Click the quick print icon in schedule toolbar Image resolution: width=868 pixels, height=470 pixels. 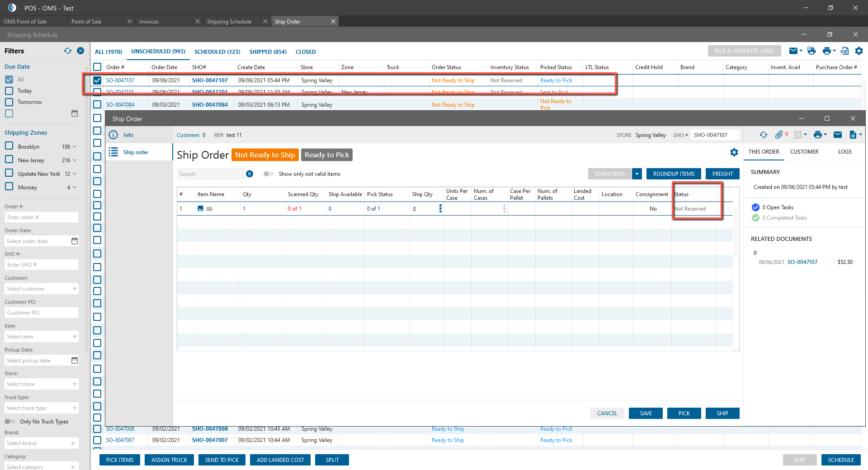[x=811, y=51]
